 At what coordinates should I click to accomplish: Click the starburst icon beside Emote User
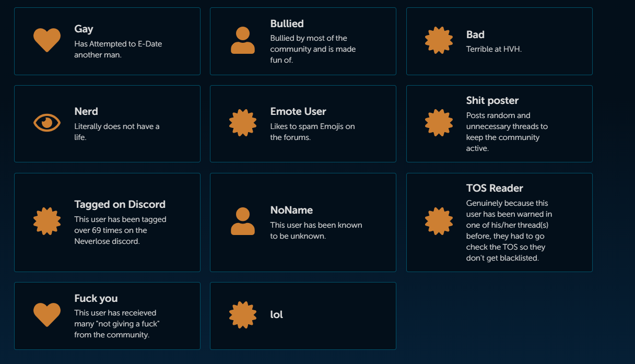click(243, 123)
